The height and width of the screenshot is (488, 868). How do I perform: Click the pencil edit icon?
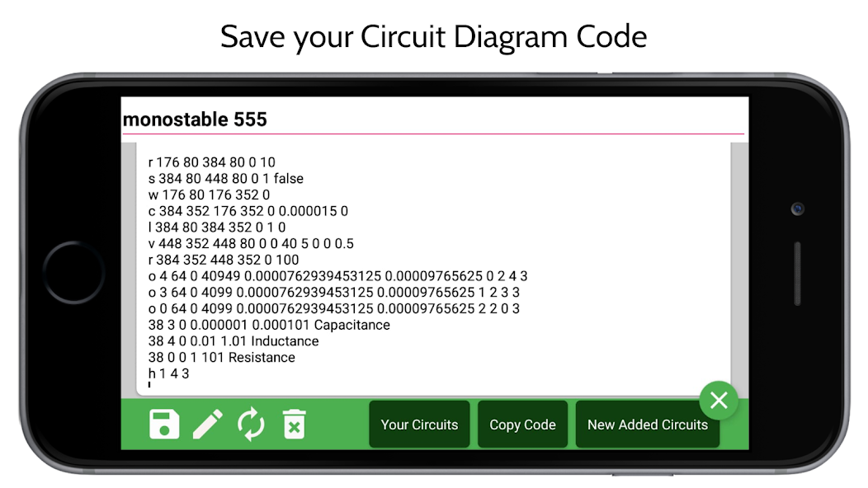pos(208,425)
